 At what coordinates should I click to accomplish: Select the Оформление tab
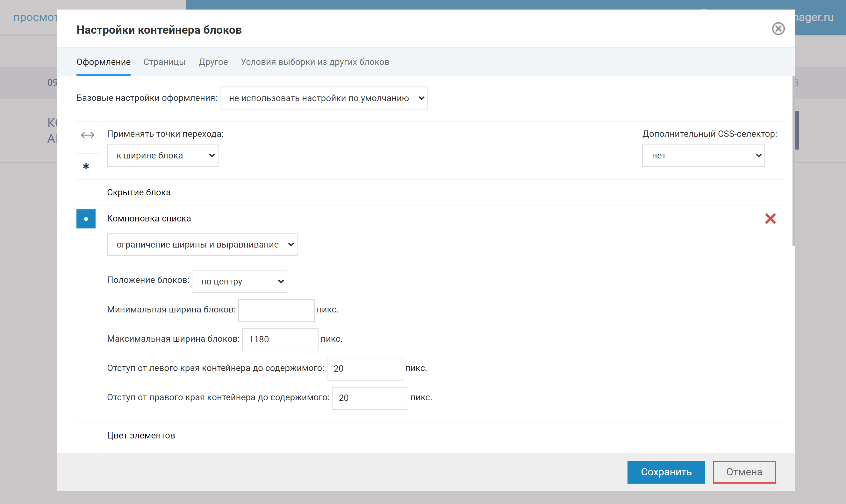103,62
